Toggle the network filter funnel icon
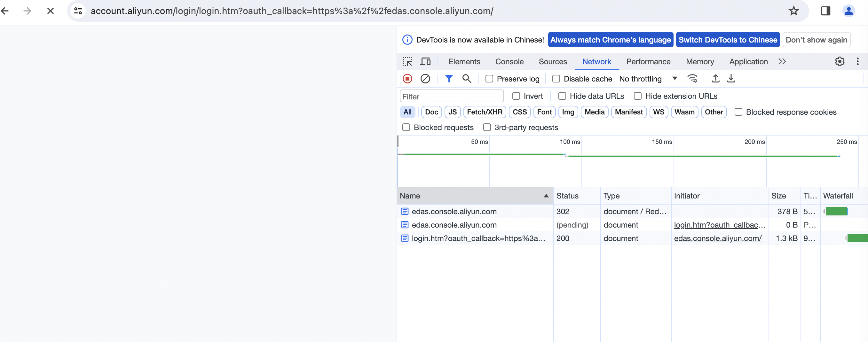 (448, 79)
